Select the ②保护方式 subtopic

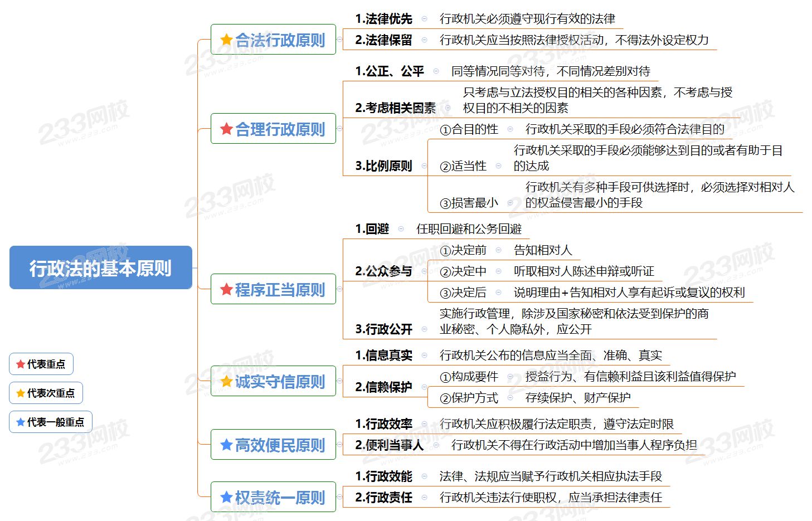pos(469,398)
